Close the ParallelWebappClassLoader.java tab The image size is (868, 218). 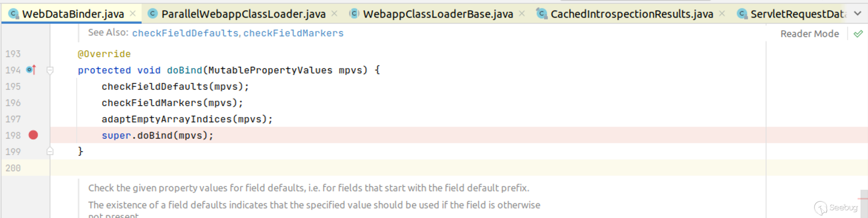pyautogui.click(x=334, y=14)
